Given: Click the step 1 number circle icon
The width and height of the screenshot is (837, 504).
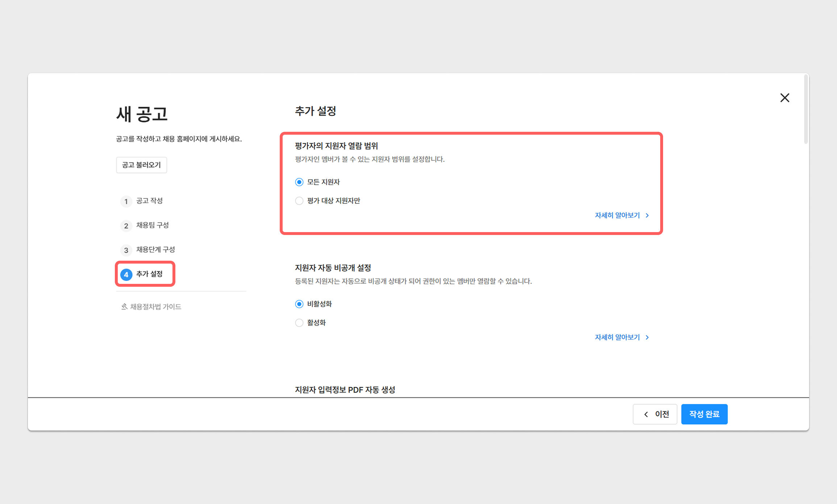Looking at the screenshot, I should pos(126,201).
